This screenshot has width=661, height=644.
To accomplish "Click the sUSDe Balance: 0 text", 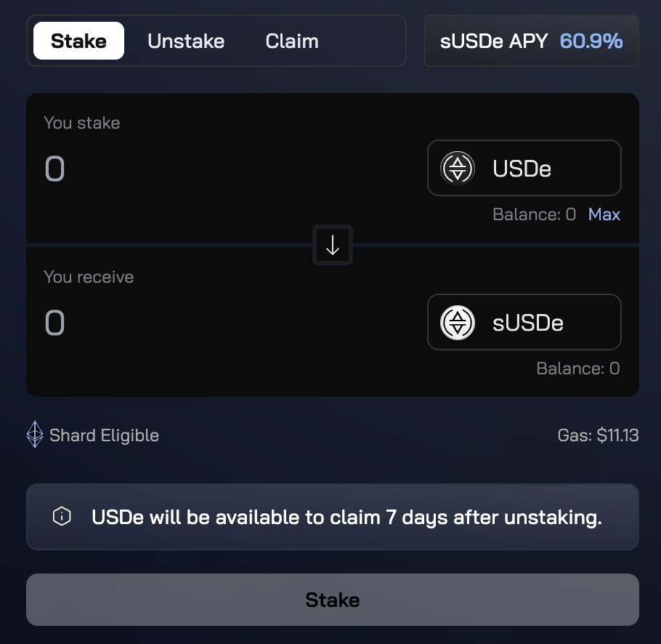I will click(577, 369).
